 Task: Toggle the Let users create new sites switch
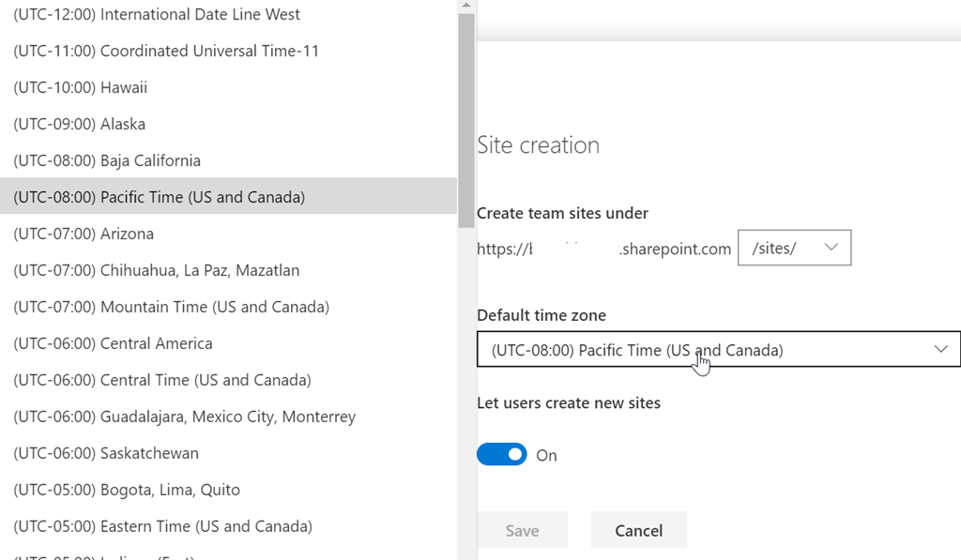pyautogui.click(x=502, y=455)
